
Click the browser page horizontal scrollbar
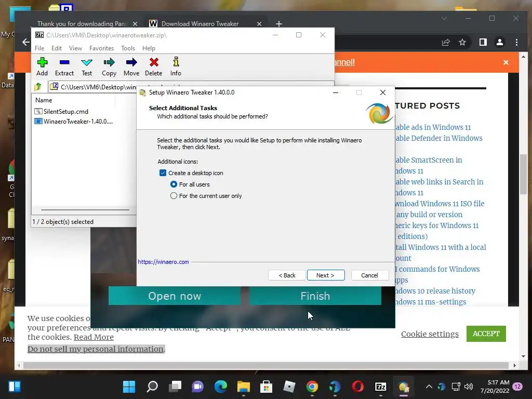pos(266,365)
